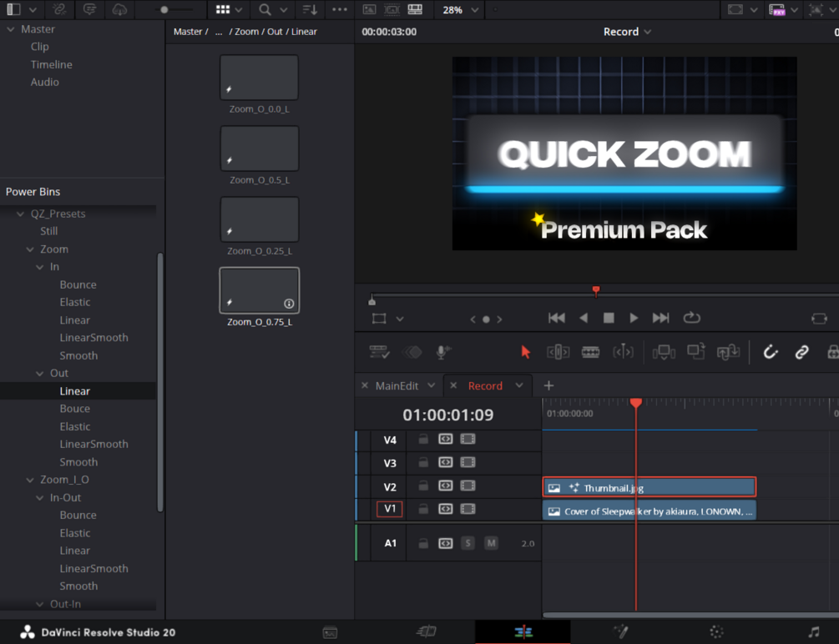Toggle the V4 track lock

pyautogui.click(x=423, y=439)
